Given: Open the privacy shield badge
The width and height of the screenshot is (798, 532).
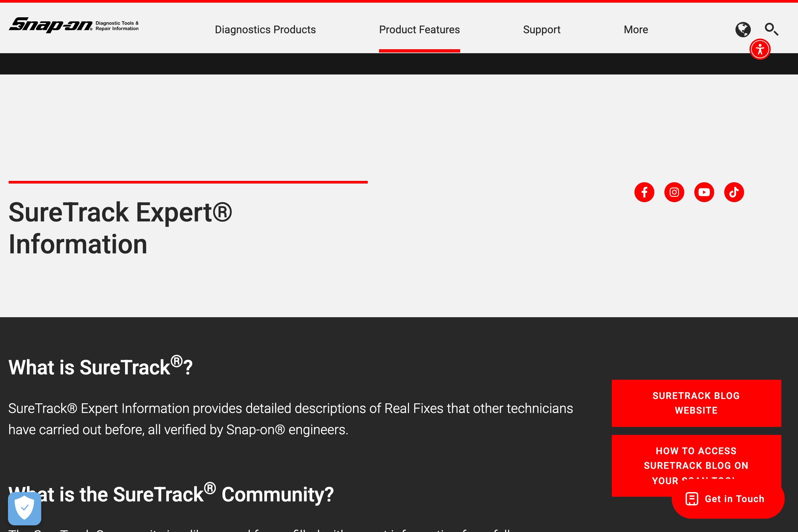Looking at the screenshot, I should (x=24, y=508).
